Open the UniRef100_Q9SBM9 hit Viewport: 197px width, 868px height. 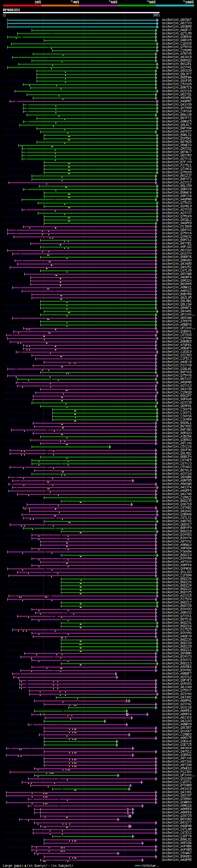tap(177, 26)
